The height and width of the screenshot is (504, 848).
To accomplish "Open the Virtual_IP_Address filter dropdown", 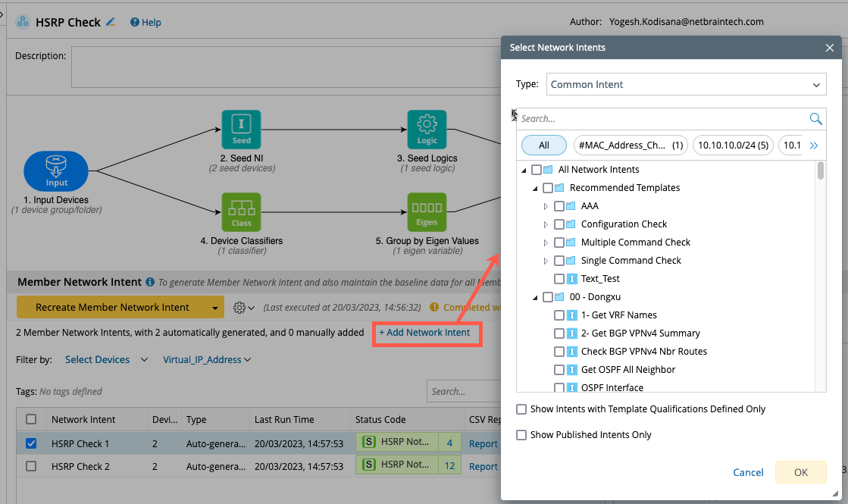I will pyautogui.click(x=207, y=360).
